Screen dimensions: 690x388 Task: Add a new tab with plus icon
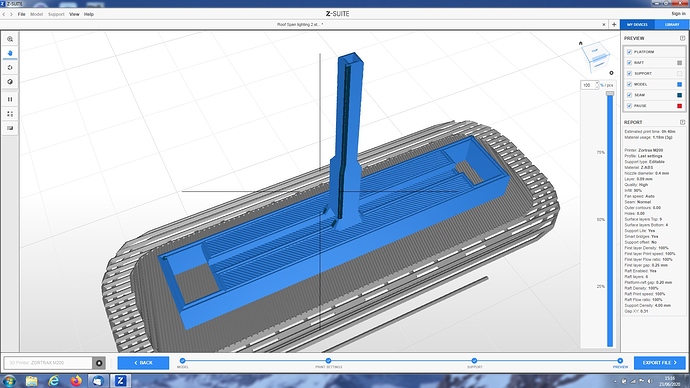pyautogui.click(x=614, y=25)
